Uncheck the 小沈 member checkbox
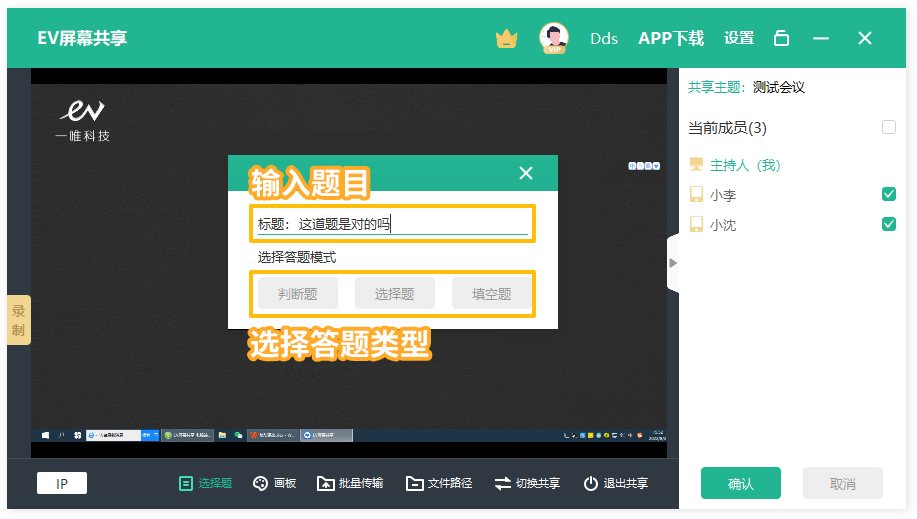Viewport: 917px width, 519px height. tap(889, 224)
